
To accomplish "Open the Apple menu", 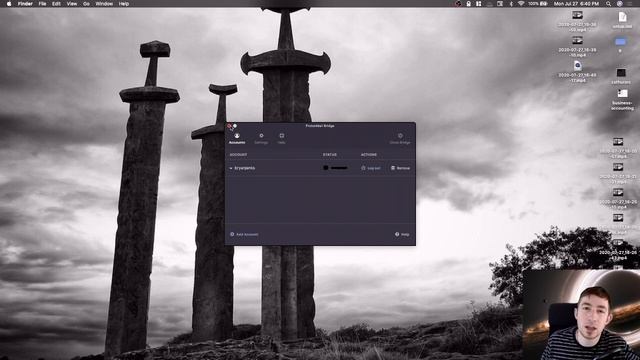I will click(x=9, y=4).
